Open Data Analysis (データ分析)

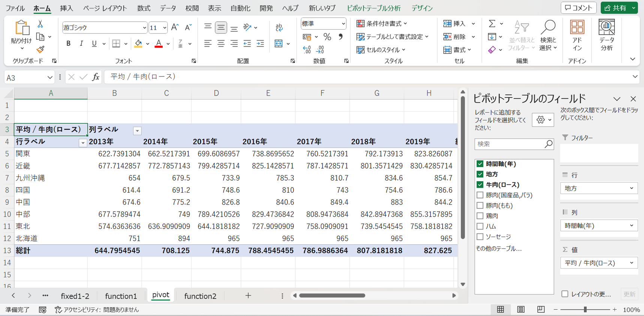(x=607, y=36)
